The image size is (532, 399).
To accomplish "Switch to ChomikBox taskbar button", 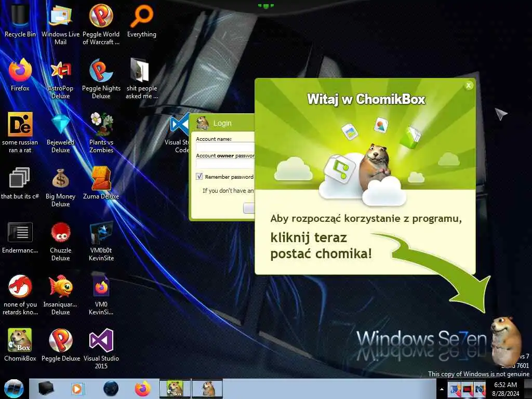I will 175,389.
